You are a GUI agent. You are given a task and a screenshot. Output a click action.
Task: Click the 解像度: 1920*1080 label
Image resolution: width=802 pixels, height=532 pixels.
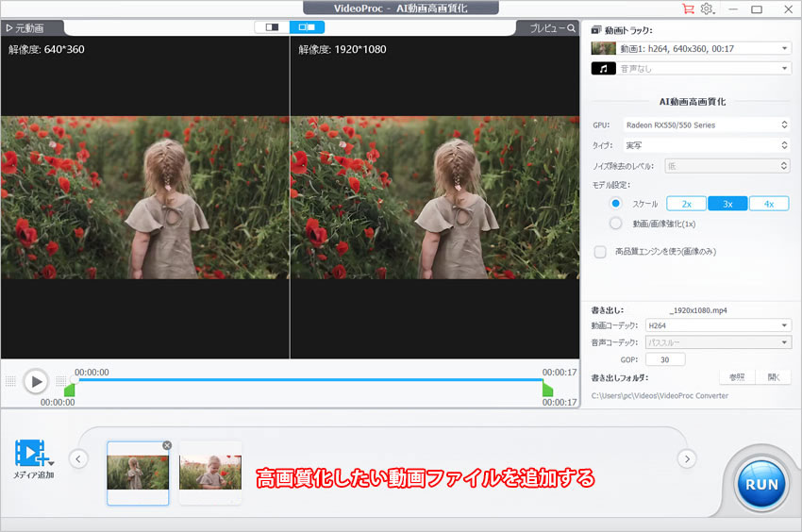tap(343, 50)
